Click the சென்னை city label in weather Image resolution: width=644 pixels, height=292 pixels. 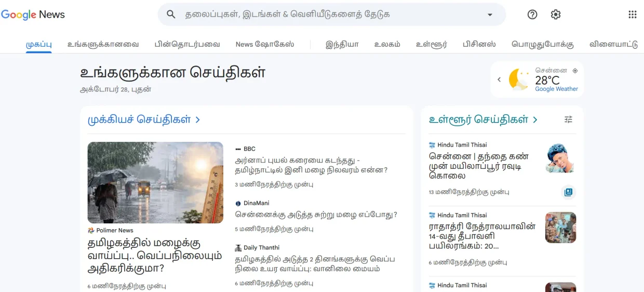[x=551, y=70]
